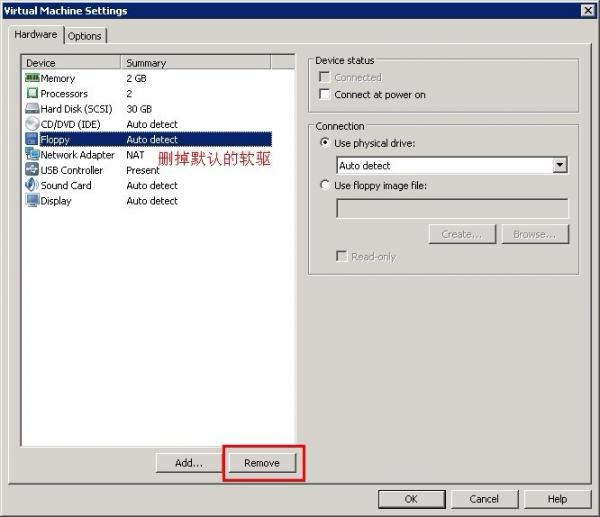Click the USB Controller icon
Viewport: 600px width, 517px height.
click(32, 170)
